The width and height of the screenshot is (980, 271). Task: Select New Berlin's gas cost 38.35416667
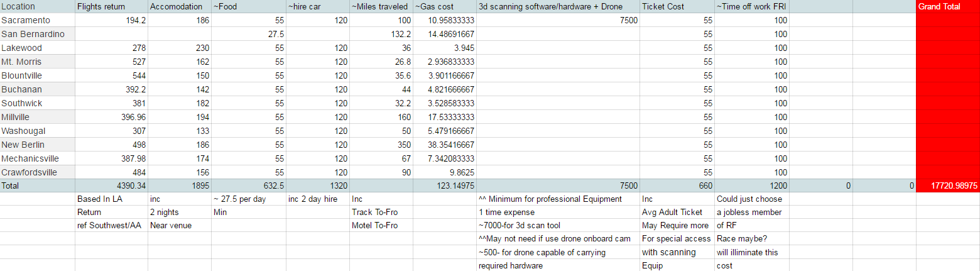click(x=445, y=145)
